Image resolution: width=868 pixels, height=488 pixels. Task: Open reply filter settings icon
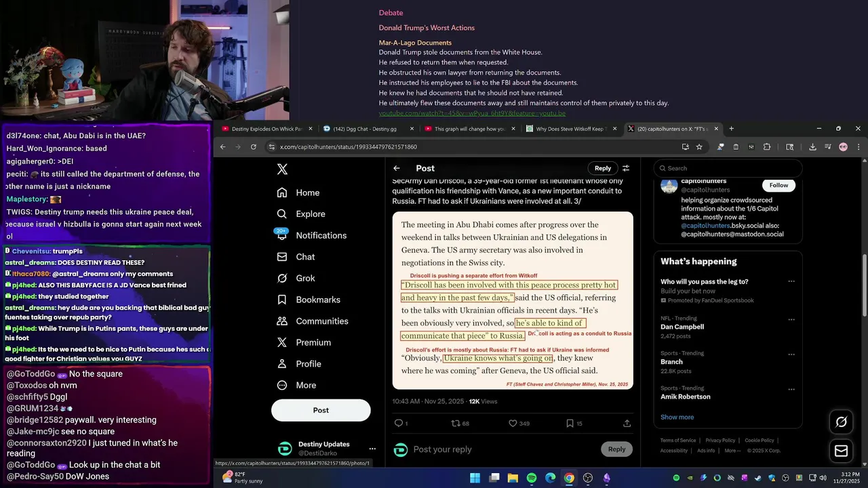pos(626,168)
